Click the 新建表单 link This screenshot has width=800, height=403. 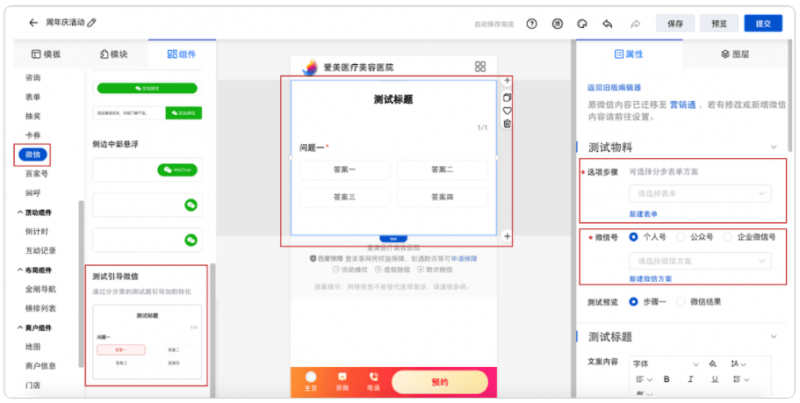pyautogui.click(x=643, y=214)
